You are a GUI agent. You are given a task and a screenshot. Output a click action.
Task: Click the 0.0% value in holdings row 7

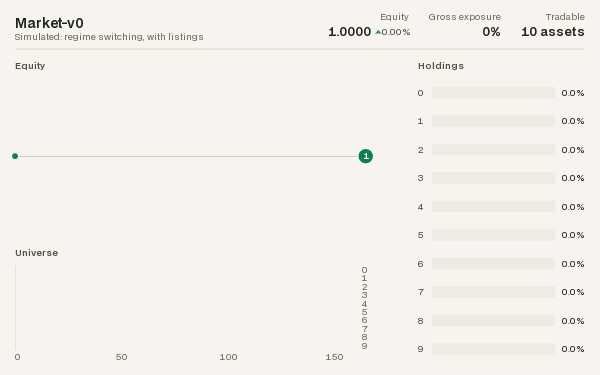pos(573,292)
